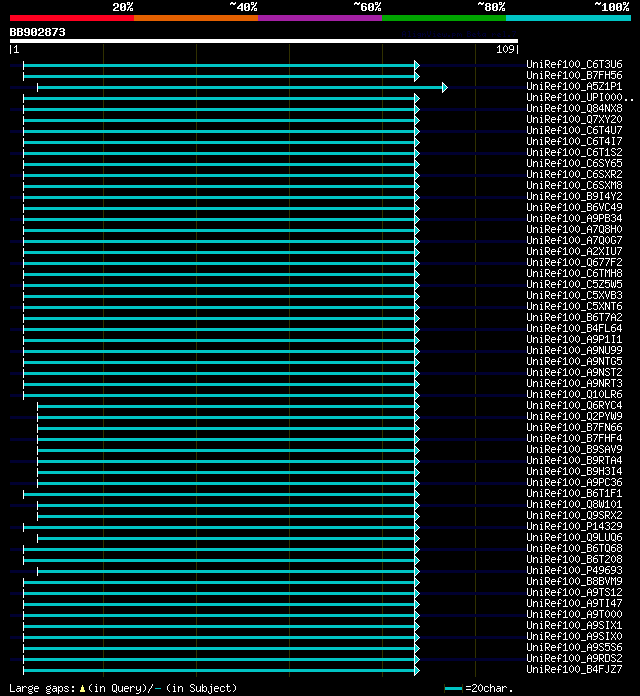
Task: Open hit UniRef100_C6T3U6
Action: (x=574, y=64)
